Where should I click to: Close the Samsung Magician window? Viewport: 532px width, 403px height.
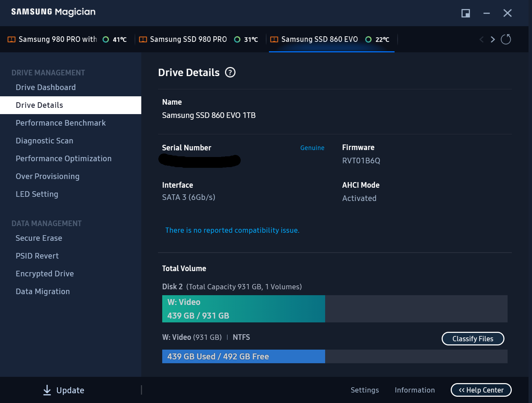point(508,13)
